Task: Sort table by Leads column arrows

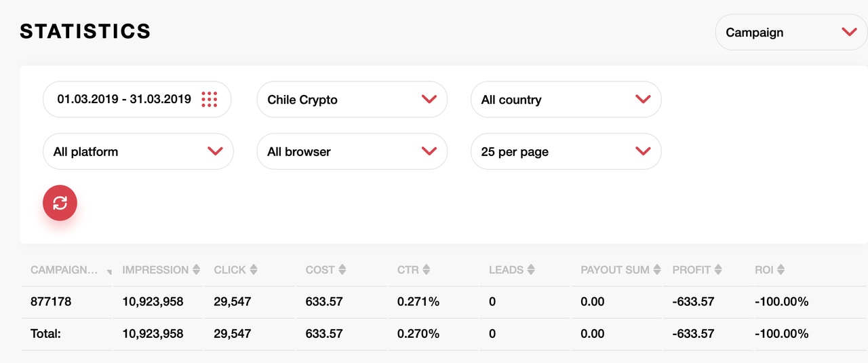Action: pyautogui.click(x=531, y=269)
